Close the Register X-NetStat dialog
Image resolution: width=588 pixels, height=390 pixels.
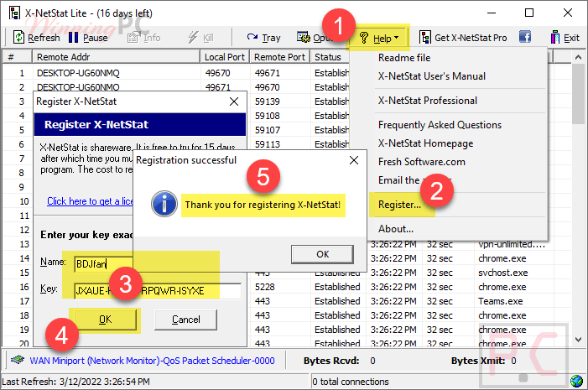[234, 101]
